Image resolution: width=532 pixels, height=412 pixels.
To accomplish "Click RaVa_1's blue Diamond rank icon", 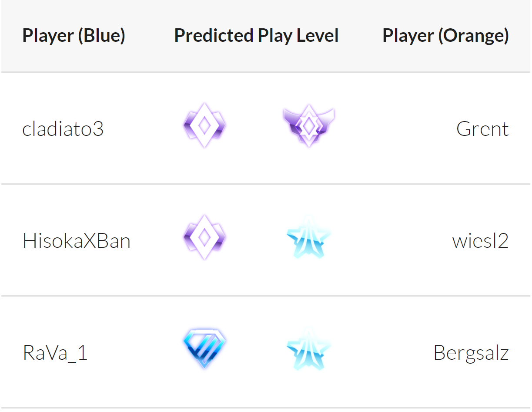I will pos(204,348).
